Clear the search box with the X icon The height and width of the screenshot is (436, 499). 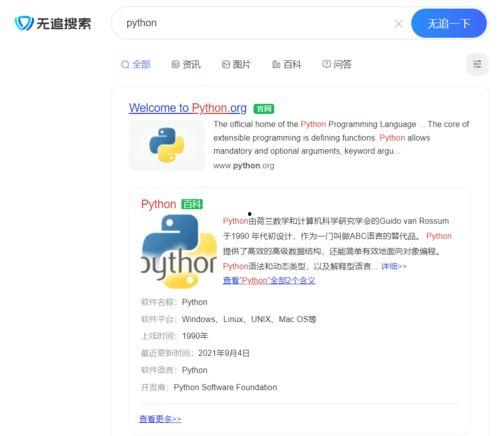point(399,24)
